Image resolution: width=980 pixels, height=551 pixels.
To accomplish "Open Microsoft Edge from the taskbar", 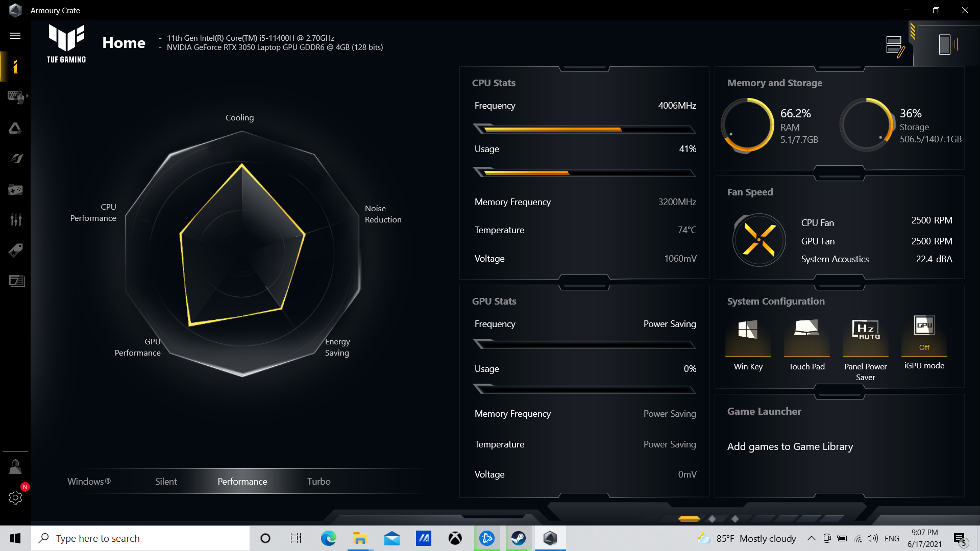I will click(328, 538).
